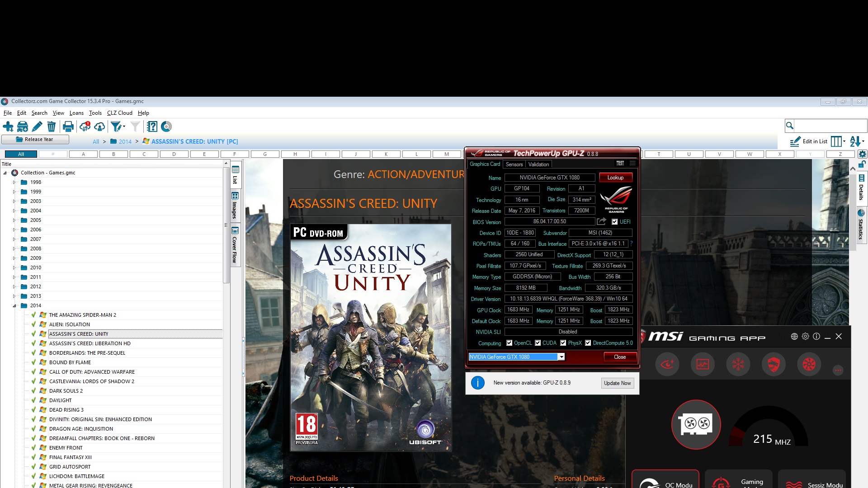Click the Add Games Automatically plus icon
The height and width of the screenshot is (488, 868).
point(8,127)
